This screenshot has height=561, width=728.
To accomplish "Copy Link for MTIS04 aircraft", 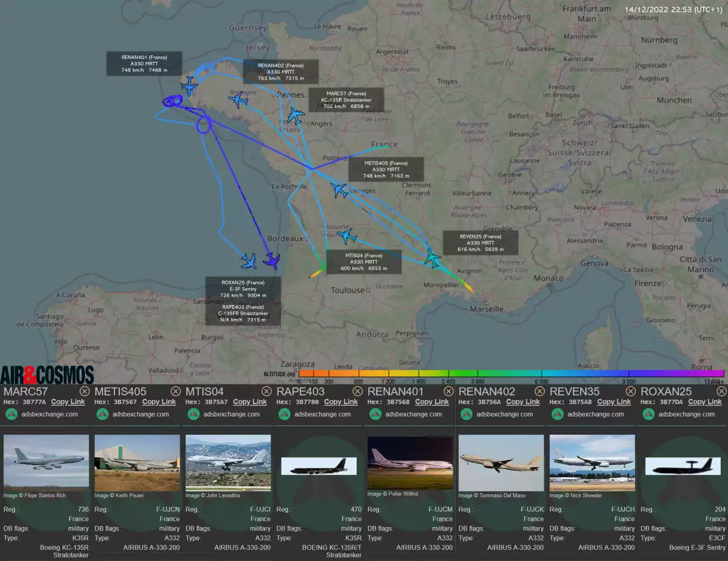I will [250, 401].
